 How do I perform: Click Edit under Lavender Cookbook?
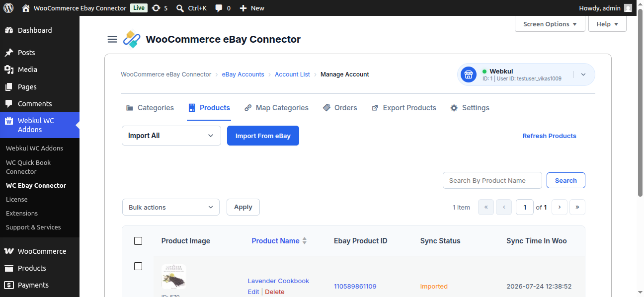253,292
